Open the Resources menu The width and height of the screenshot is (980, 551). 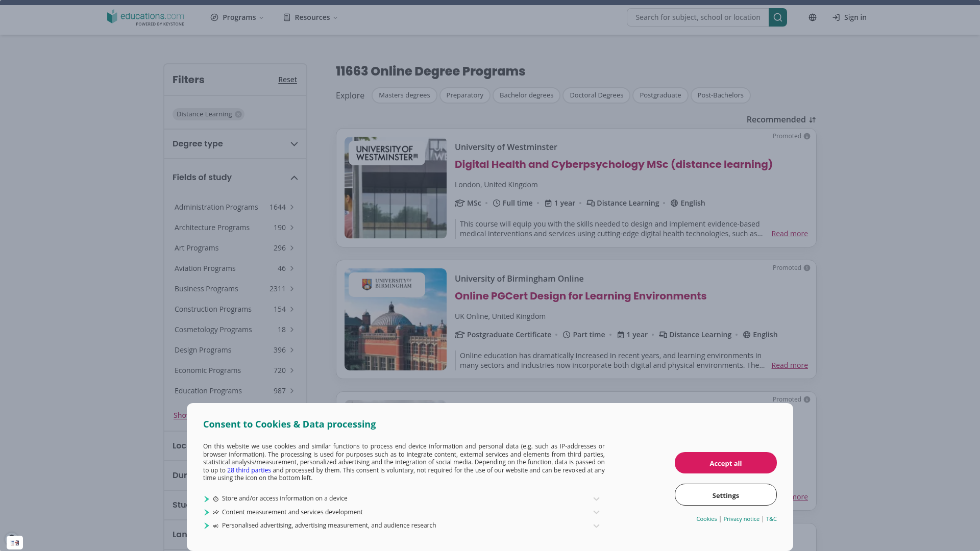pyautogui.click(x=310, y=17)
